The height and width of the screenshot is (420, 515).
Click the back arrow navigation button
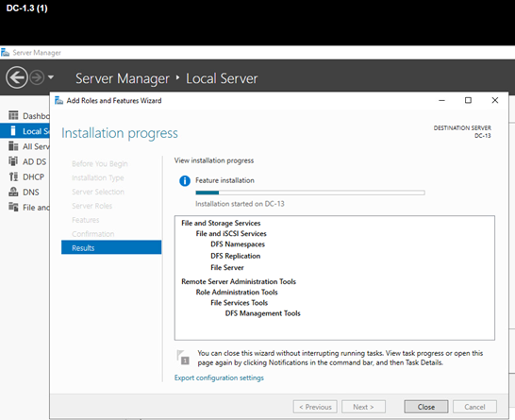(x=16, y=77)
